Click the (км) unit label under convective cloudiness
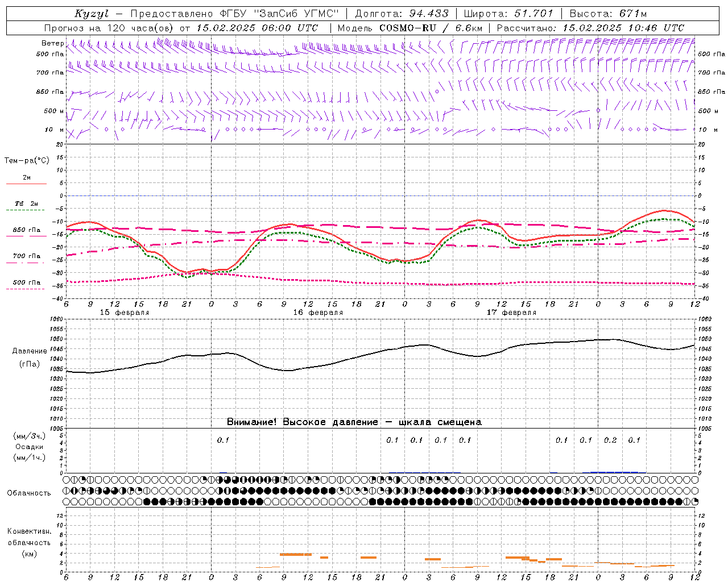 [30, 554]
